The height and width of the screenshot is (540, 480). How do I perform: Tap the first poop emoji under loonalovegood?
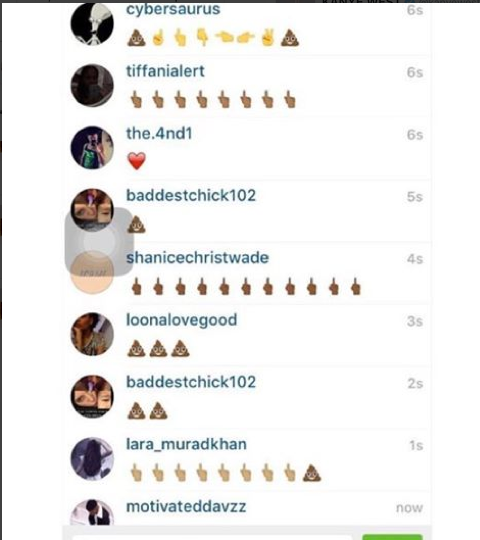point(136,349)
